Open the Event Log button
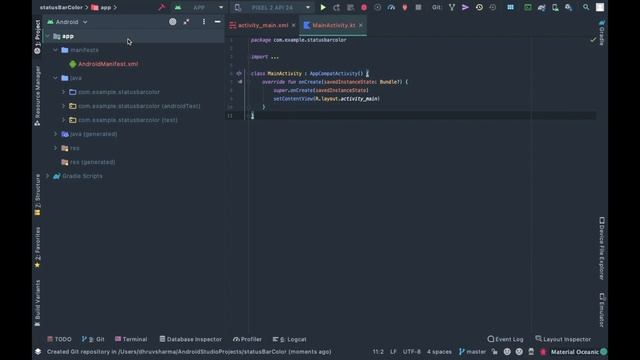640x360 pixels. pos(505,339)
